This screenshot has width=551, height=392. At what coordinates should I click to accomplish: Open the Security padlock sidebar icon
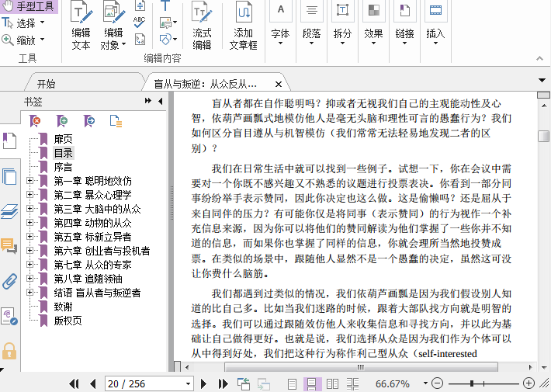[9, 351]
